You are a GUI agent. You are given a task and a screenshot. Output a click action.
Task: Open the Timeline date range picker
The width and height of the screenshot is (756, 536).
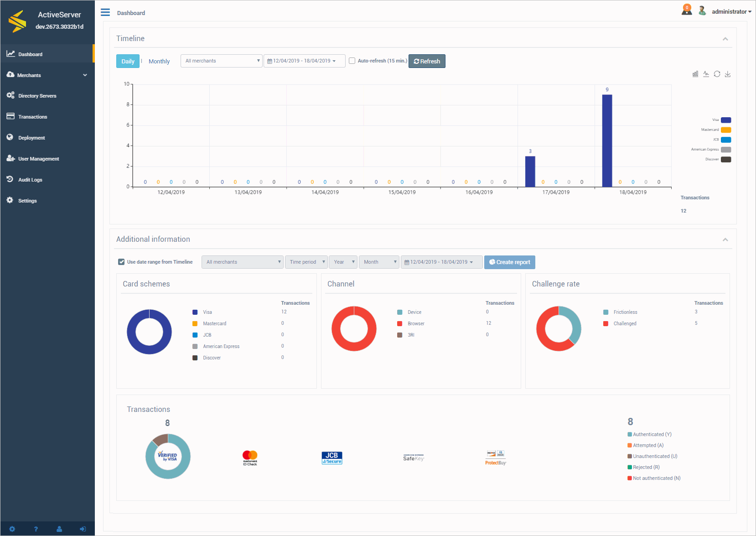coord(304,61)
